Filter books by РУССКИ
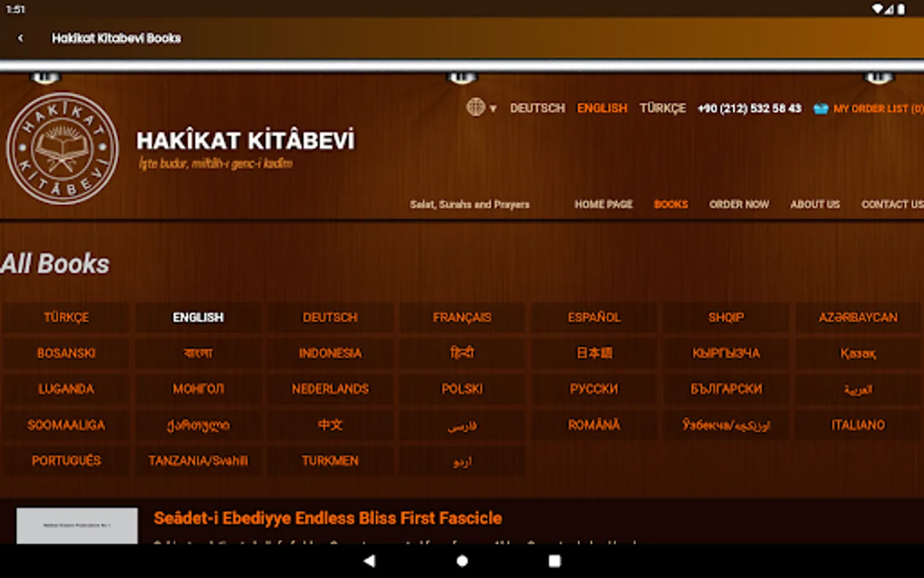Screen dimensions: 924x578 point(594,389)
